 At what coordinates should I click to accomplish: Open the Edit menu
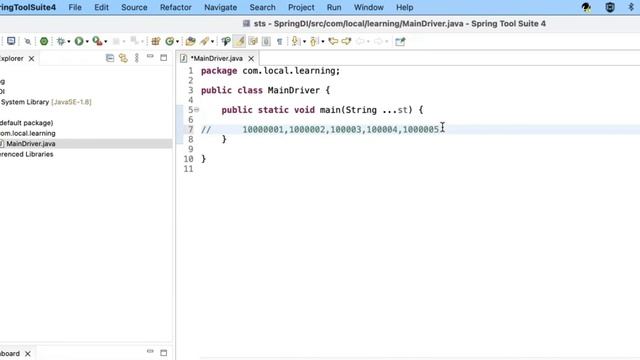point(101,7)
